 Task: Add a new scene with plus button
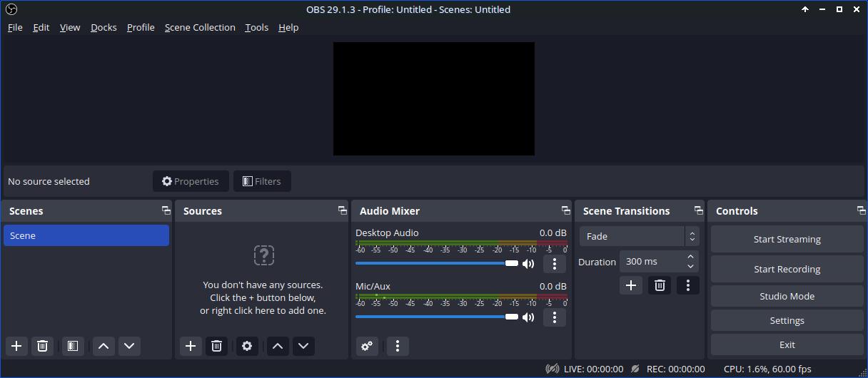(16, 346)
